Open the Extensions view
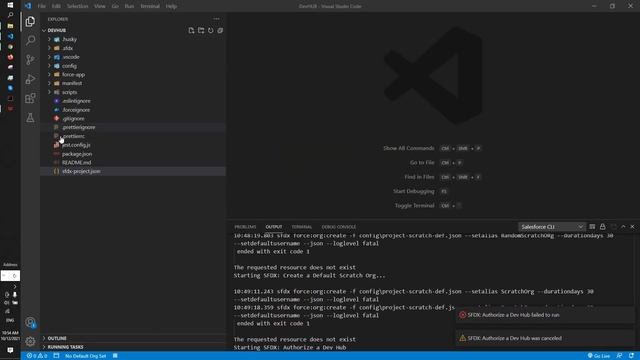 [x=30, y=98]
